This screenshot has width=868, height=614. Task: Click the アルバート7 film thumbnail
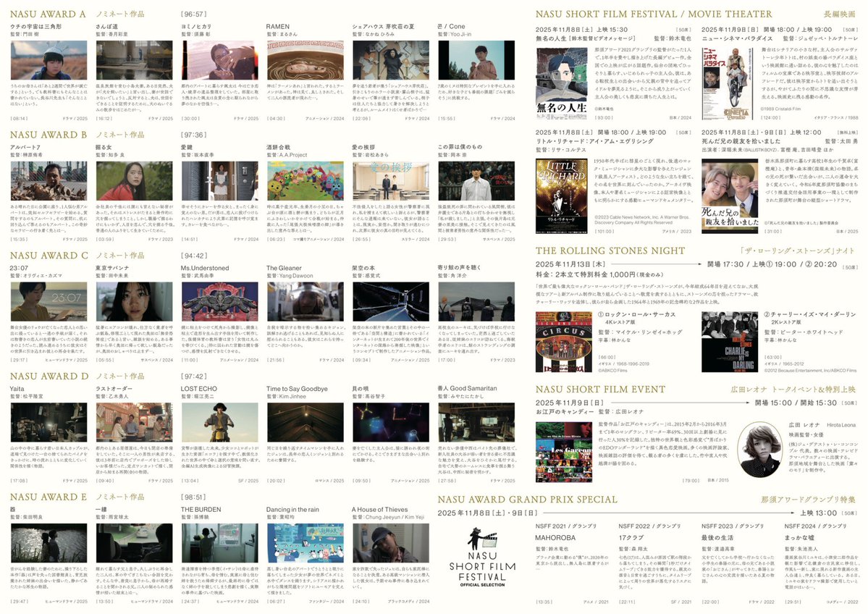click(49, 180)
